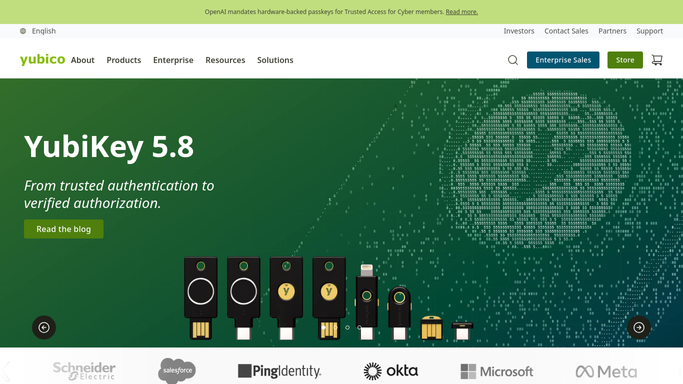The image size is (683, 384).
Task: Select the third hero carousel dot
Action: 348,327
